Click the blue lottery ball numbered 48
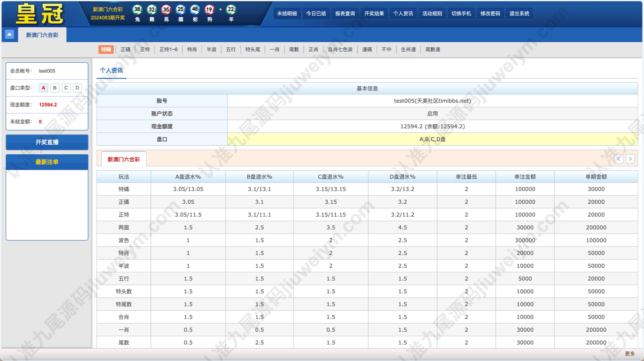644x361 pixels. click(x=195, y=9)
